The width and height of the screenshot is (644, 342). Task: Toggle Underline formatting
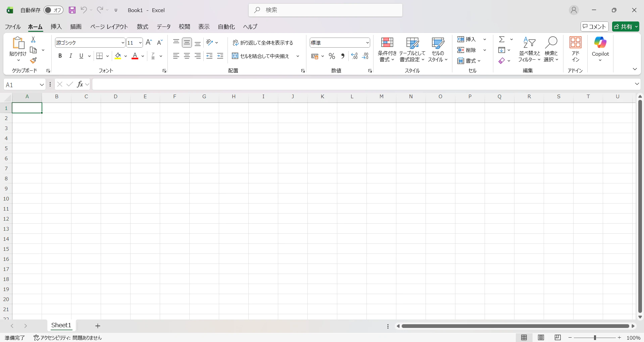pyautogui.click(x=81, y=56)
